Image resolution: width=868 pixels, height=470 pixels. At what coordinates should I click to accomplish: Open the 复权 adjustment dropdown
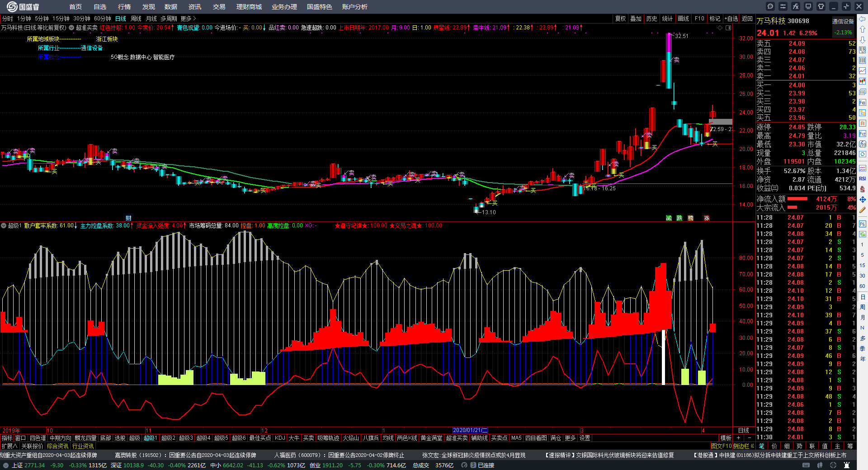point(620,19)
